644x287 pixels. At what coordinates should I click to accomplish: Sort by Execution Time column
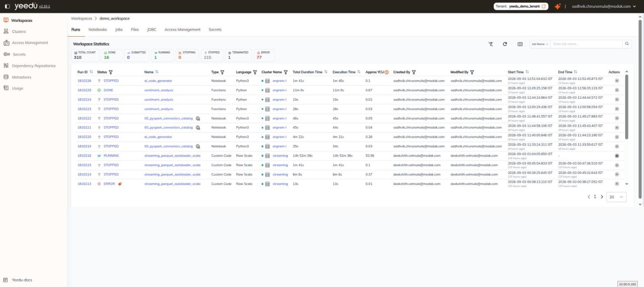pyautogui.click(x=359, y=72)
